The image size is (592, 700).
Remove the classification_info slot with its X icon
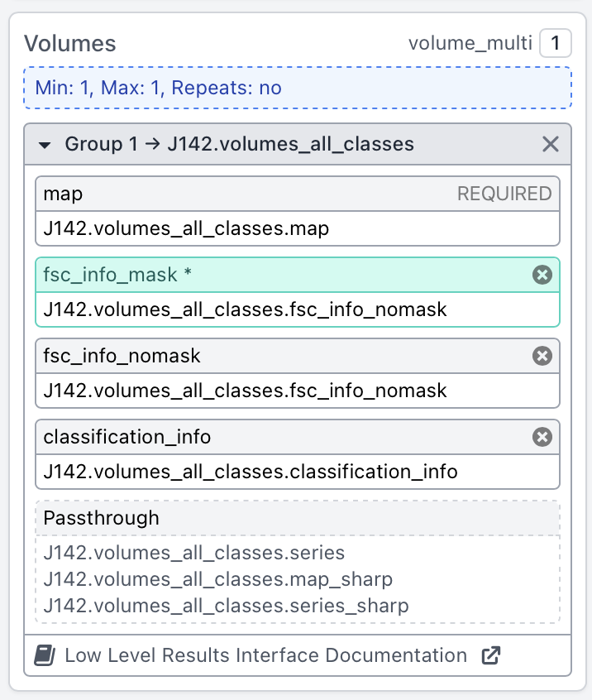pyautogui.click(x=542, y=437)
